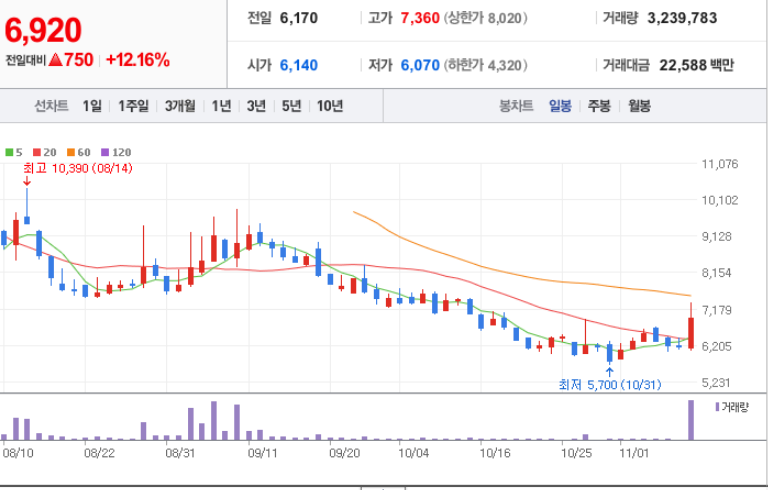Click the 상한가 8,020 text
Viewport: 768px width, 490px height.
(x=486, y=18)
